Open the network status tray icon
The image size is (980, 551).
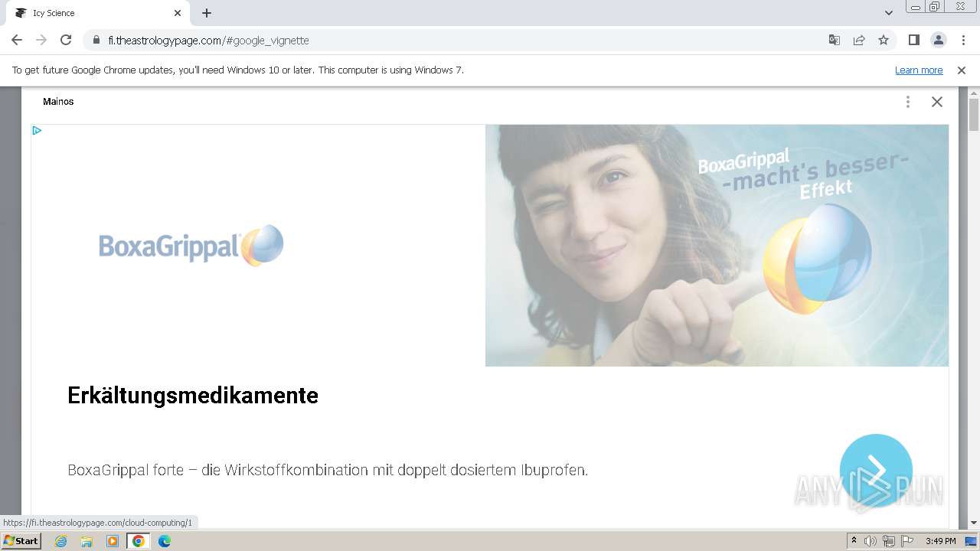pyautogui.click(x=889, y=541)
